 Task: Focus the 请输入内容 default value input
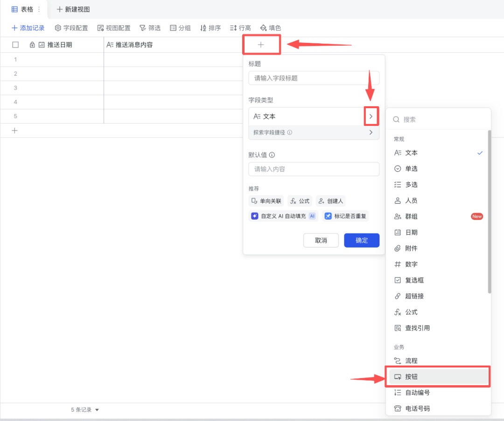[x=314, y=169]
